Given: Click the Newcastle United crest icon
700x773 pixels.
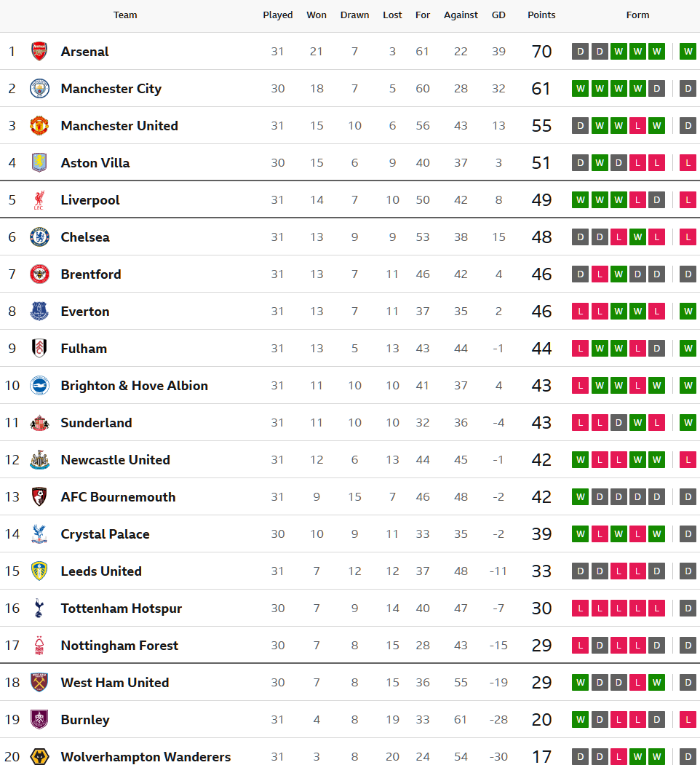Looking at the screenshot, I should click(x=39, y=459).
